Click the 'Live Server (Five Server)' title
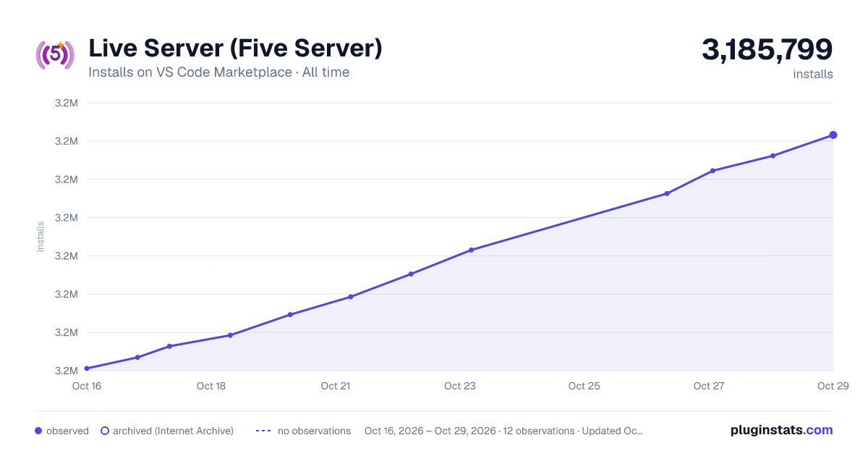The height and width of the screenshot is (456, 868). click(235, 48)
